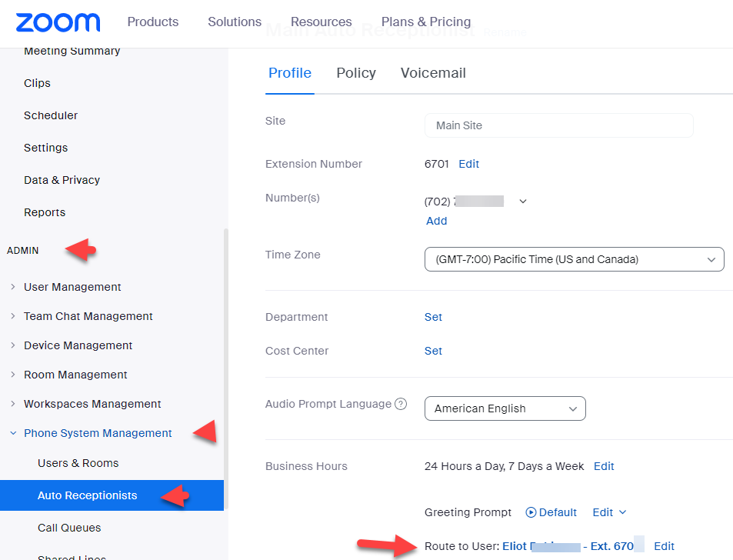Expand the Greeting Prompt Edit menu
The width and height of the screenshot is (733, 560).
(x=609, y=512)
